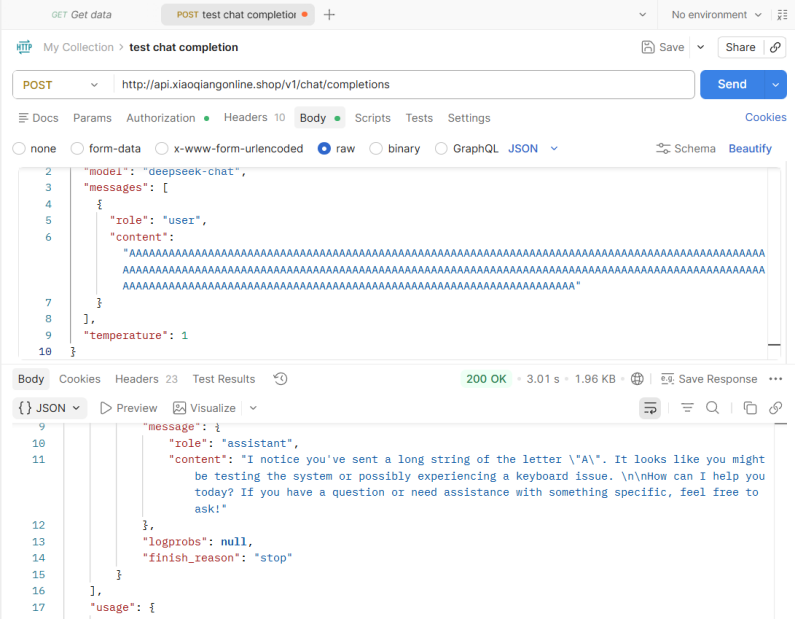Expand Send button options arrow
The width and height of the screenshot is (796, 619).
(775, 85)
